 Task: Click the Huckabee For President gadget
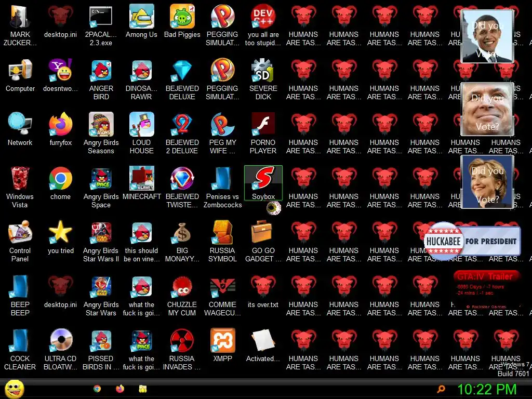point(472,241)
